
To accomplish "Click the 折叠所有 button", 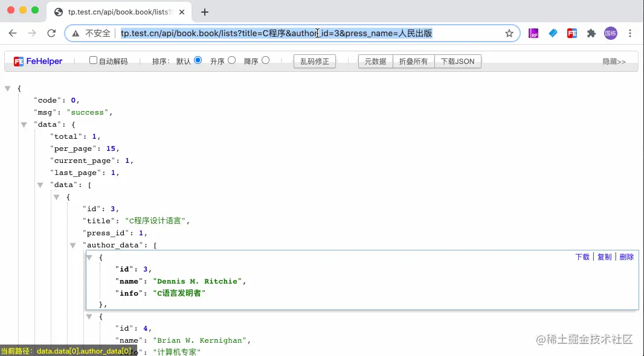I will (x=413, y=60).
